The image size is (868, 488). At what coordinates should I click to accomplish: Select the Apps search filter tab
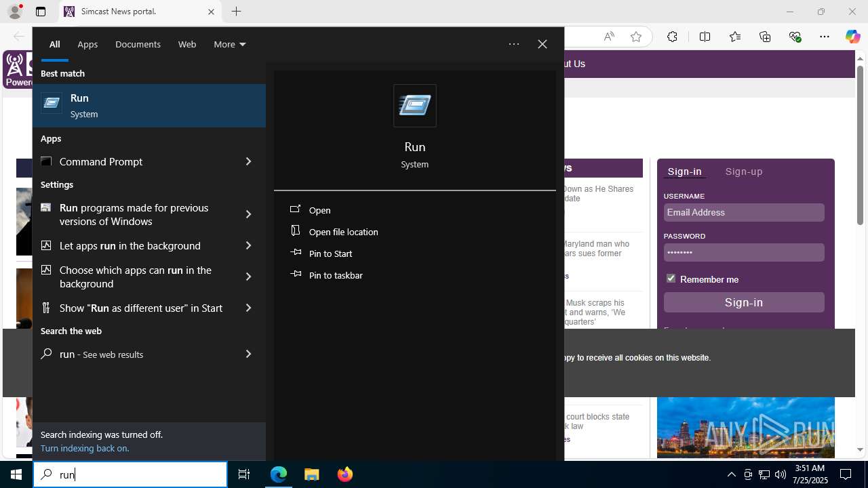click(x=87, y=44)
